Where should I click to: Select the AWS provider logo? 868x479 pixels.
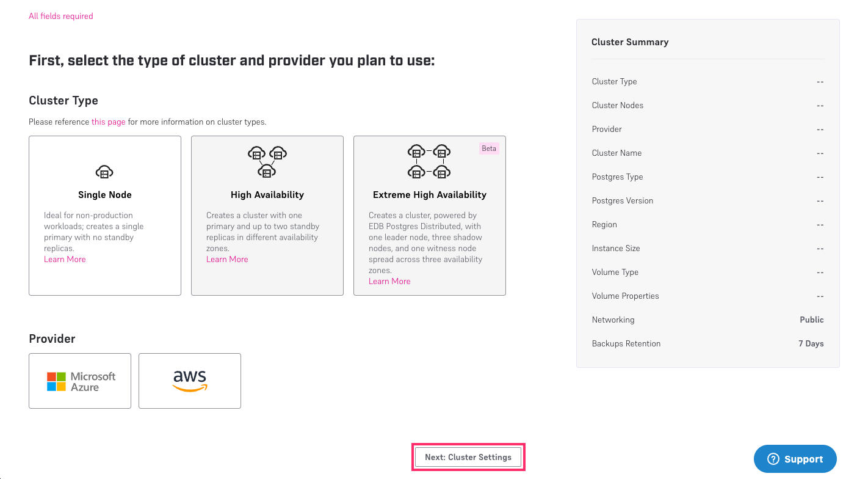[189, 381]
